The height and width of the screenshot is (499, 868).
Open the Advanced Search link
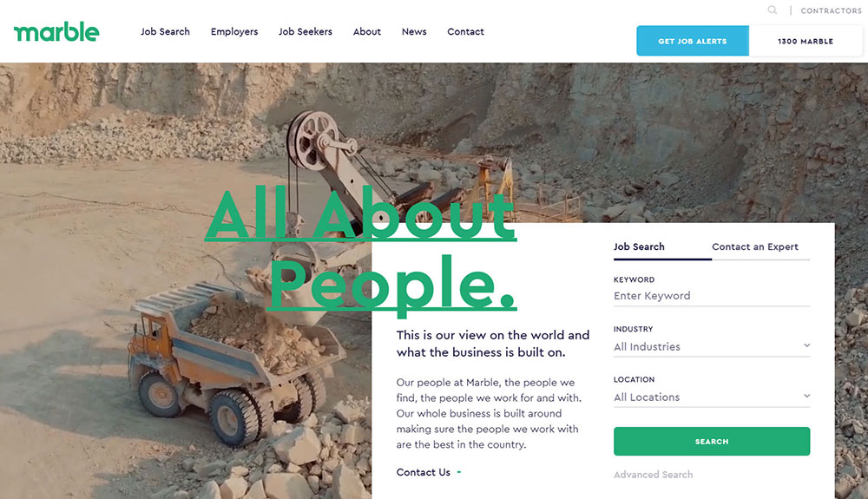[x=654, y=475]
